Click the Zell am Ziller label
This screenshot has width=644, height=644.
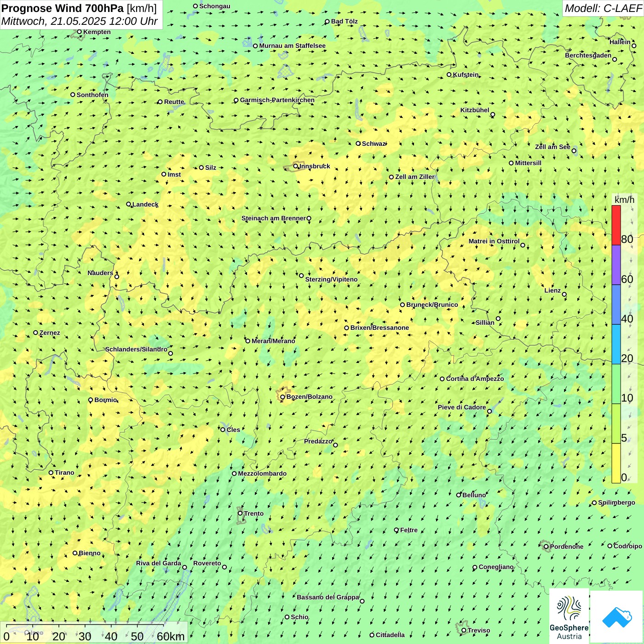pyautogui.click(x=414, y=177)
